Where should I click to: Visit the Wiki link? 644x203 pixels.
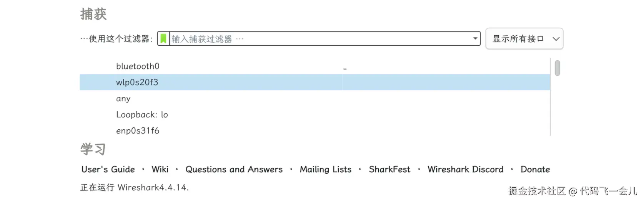pos(160,169)
